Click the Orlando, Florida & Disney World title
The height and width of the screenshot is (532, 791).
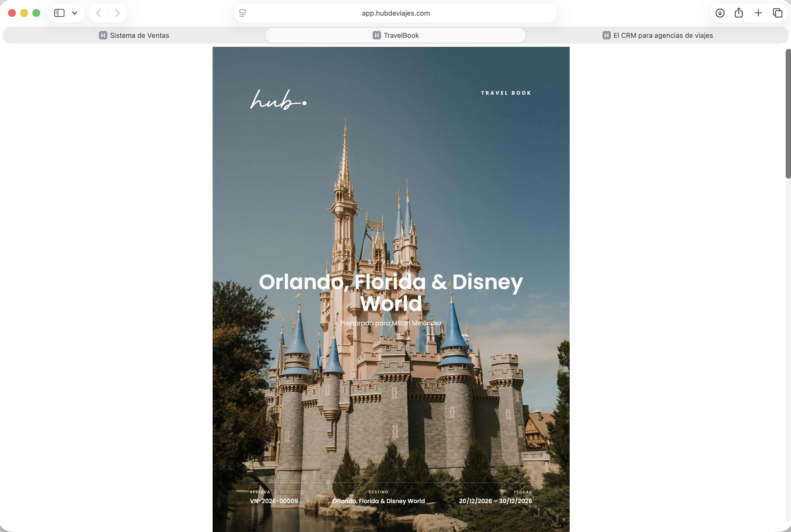point(391,292)
